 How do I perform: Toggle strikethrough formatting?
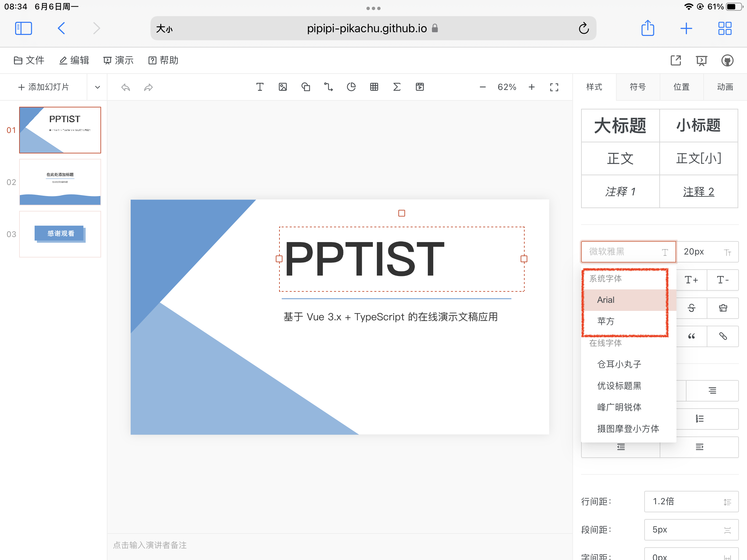click(x=691, y=308)
